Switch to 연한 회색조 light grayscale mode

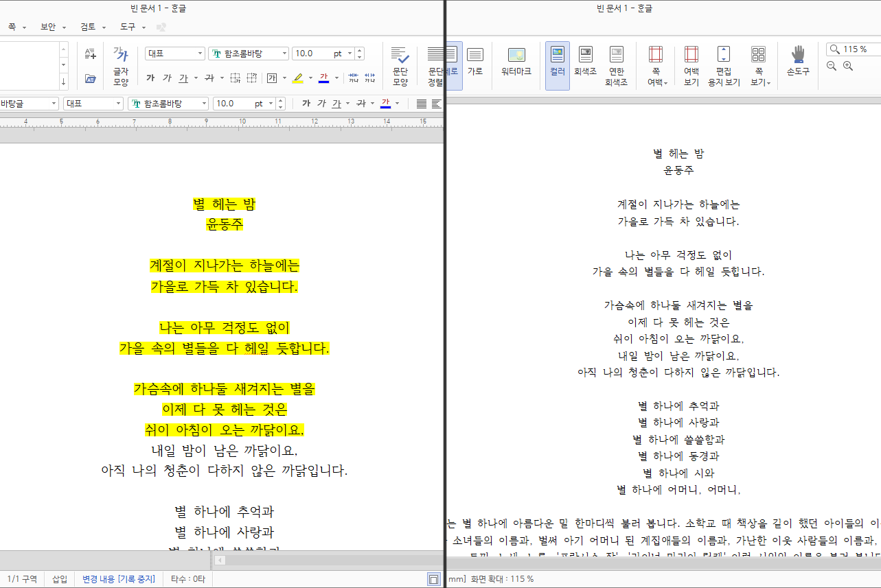(x=617, y=67)
